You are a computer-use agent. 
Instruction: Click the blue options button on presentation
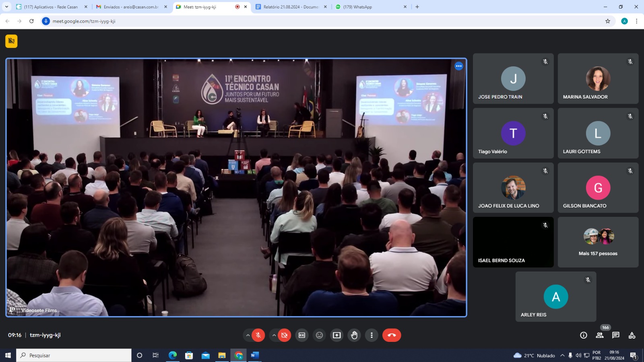[x=459, y=66]
